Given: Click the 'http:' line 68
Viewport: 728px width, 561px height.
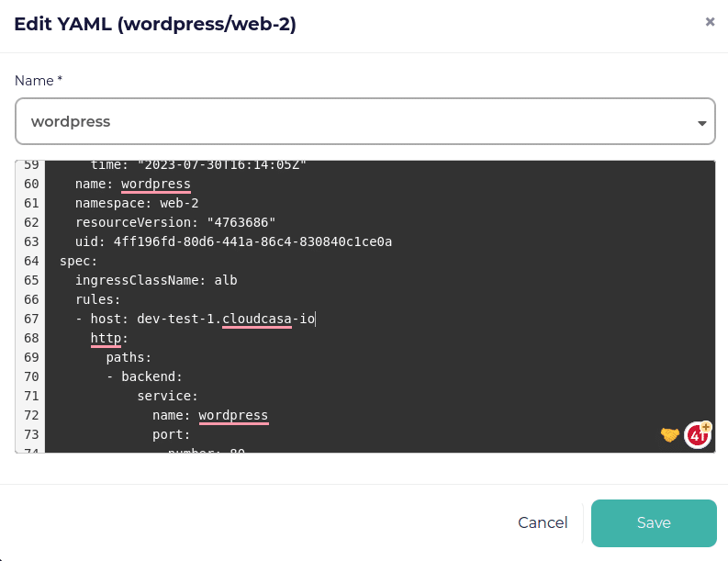Looking at the screenshot, I should (109, 339).
